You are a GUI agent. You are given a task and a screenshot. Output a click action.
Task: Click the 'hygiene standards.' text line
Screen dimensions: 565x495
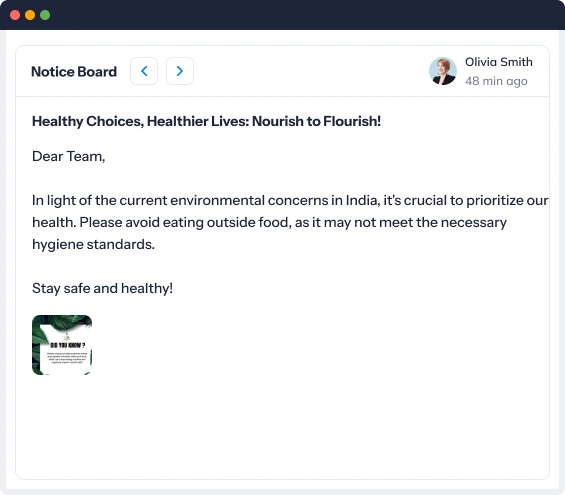[x=93, y=244]
